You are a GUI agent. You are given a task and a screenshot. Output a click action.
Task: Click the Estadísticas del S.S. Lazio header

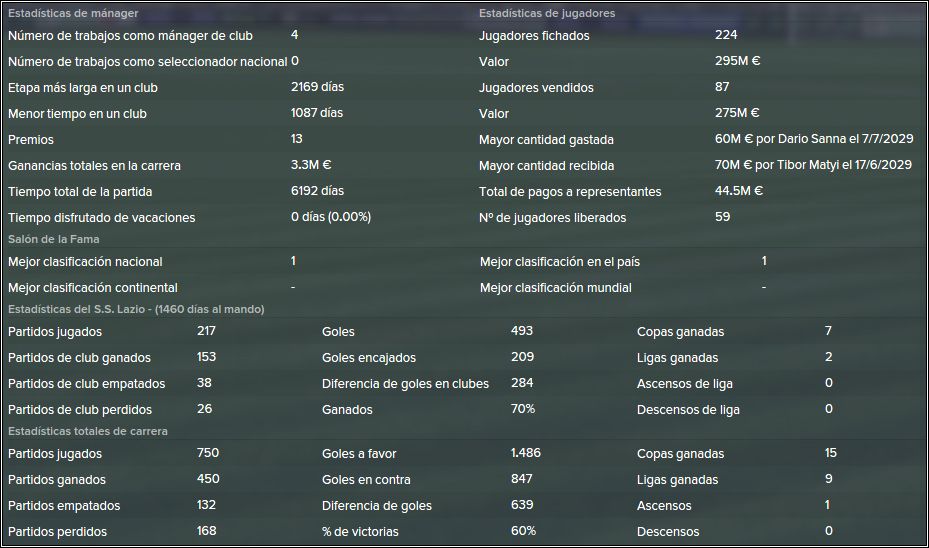pyautogui.click(x=136, y=309)
